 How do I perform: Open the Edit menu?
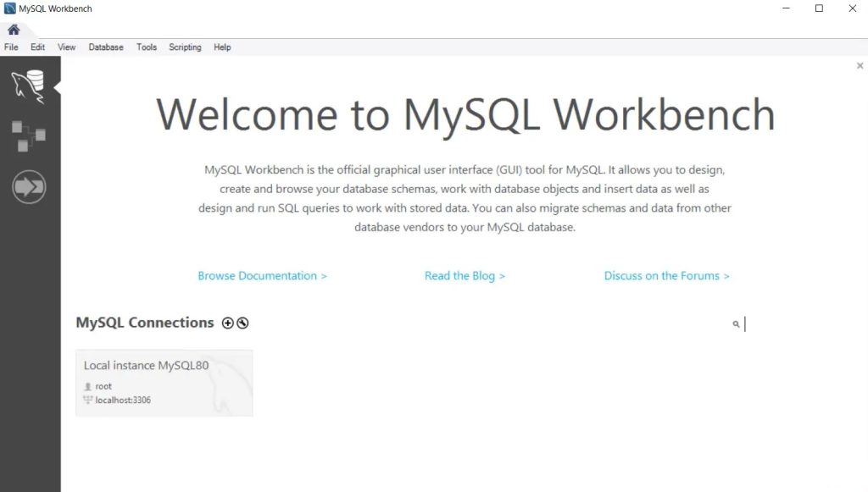(37, 47)
